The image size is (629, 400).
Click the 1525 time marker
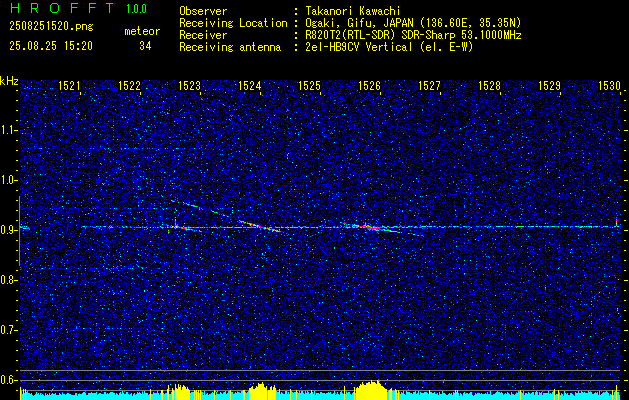[x=309, y=85]
